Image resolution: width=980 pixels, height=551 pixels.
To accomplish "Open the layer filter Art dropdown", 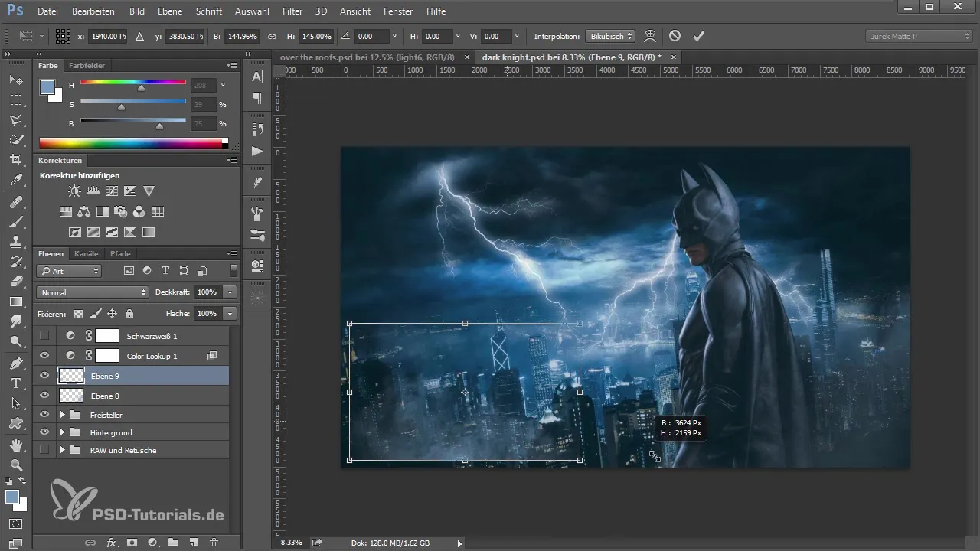I will pos(69,271).
